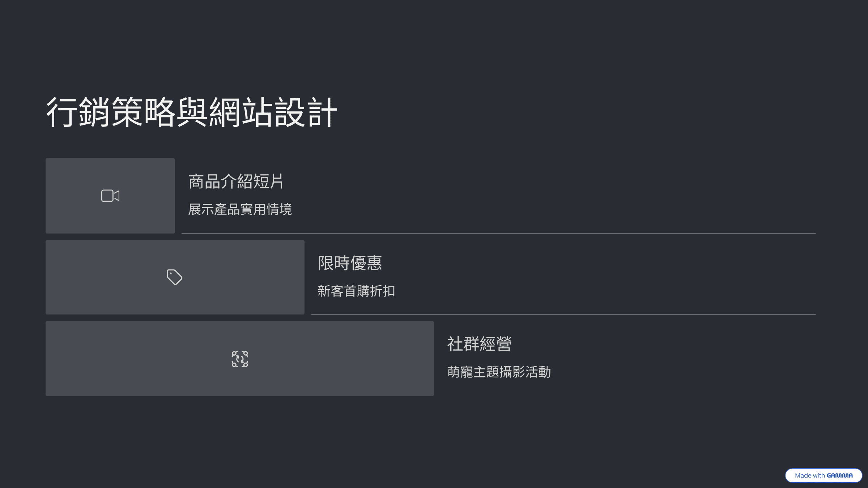Screen dimensions: 868x488
Task: Click empty dark area above the title
Action: click(434, 43)
